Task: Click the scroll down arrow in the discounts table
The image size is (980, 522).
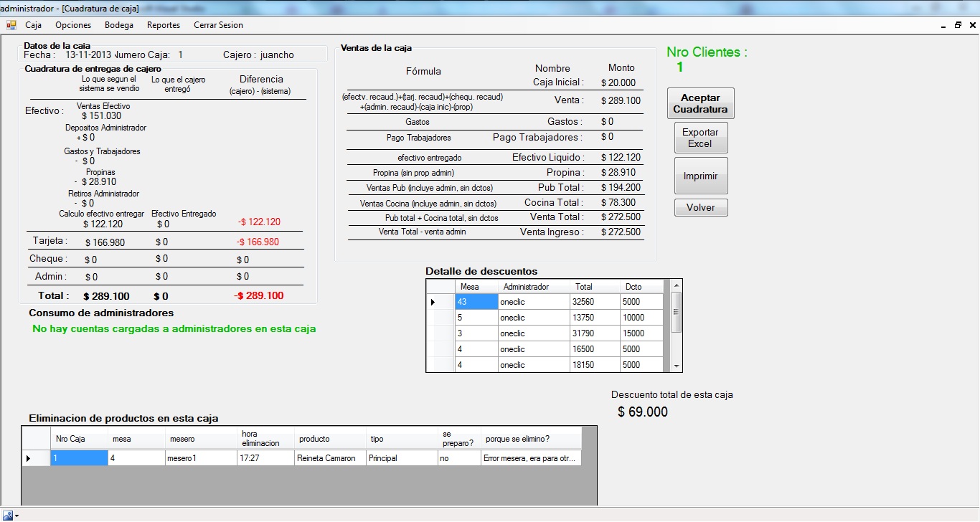Action: [x=676, y=366]
